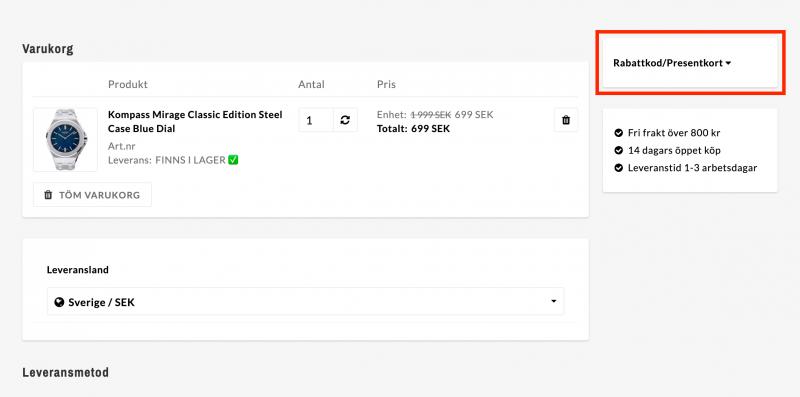Click the Produkt column header
The height and width of the screenshot is (397, 800).
click(x=128, y=84)
